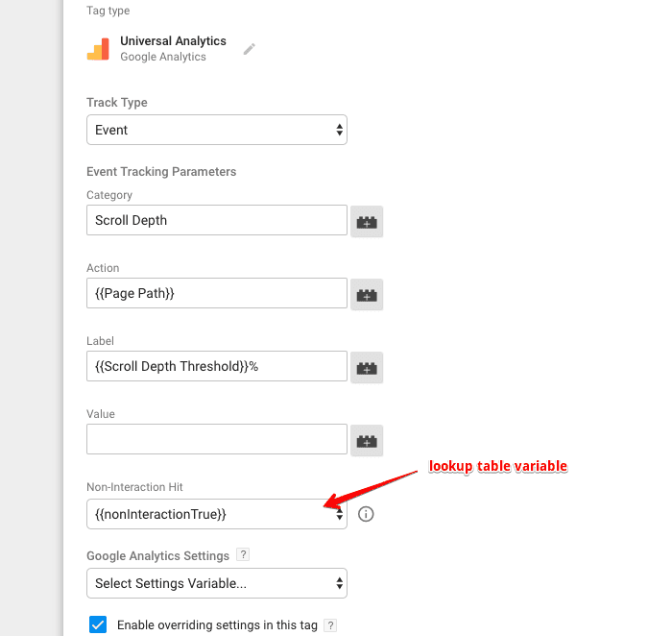Uncheck Enable overriding settings in this tag
The height and width of the screenshot is (636, 672).
click(98, 624)
